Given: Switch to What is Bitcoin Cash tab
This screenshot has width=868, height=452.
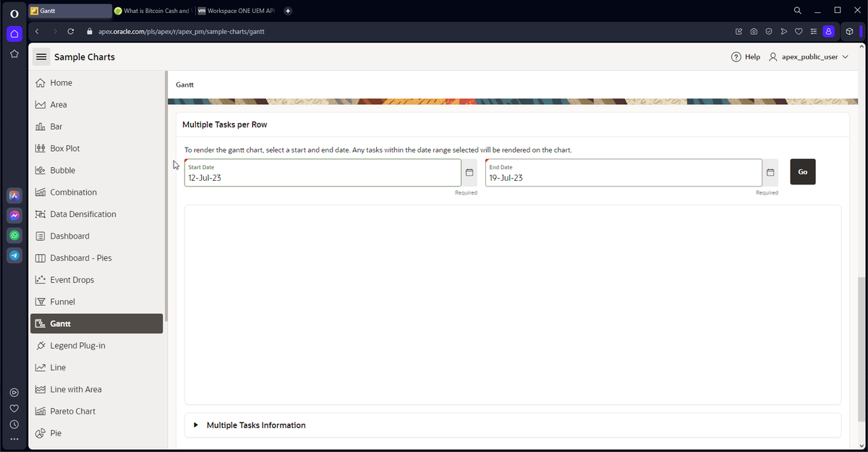Looking at the screenshot, I should coord(152,11).
